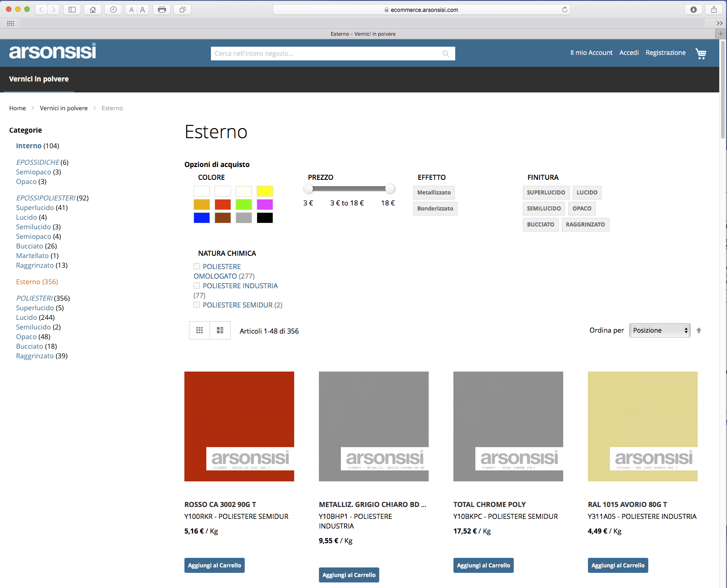Go to Vernici in polvere breadcrumb
Screen dimensions: 727x588
(64, 108)
